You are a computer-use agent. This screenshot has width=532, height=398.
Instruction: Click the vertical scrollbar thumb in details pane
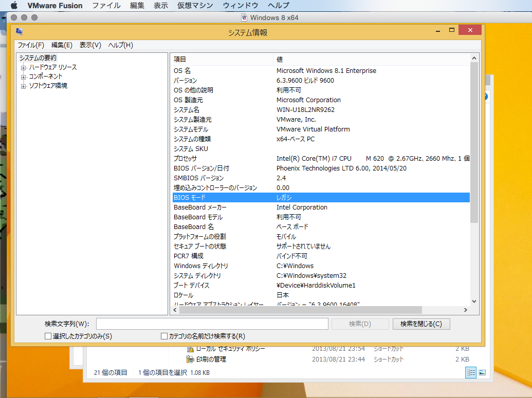tap(474, 142)
